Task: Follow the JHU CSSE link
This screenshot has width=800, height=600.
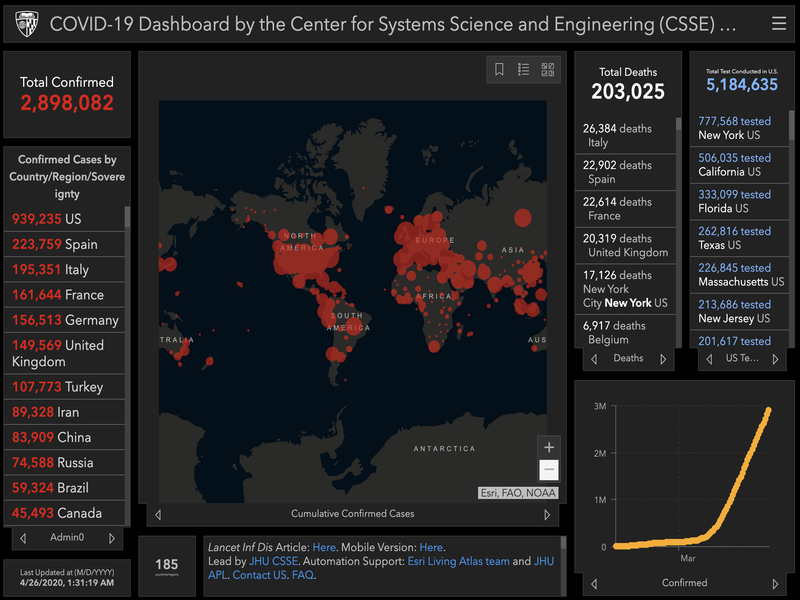Action: (x=273, y=561)
